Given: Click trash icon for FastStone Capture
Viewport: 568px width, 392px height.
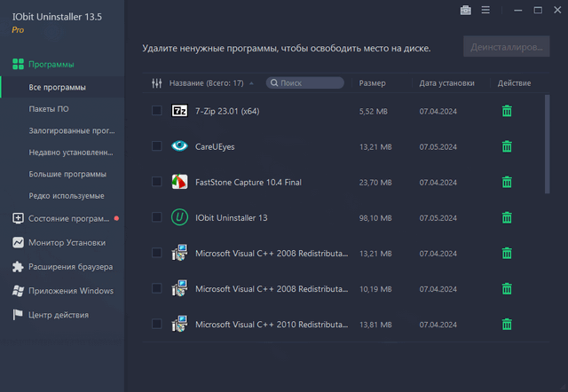Looking at the screenshot, I should [x=507, y=182].
